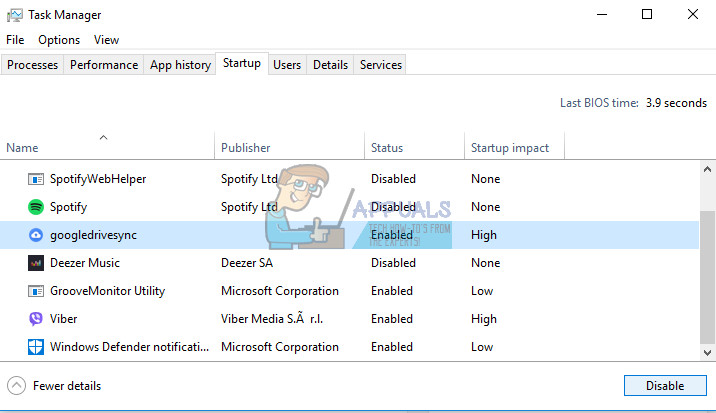Open the View menu
The image size is (716, 413).
[106, 40]
